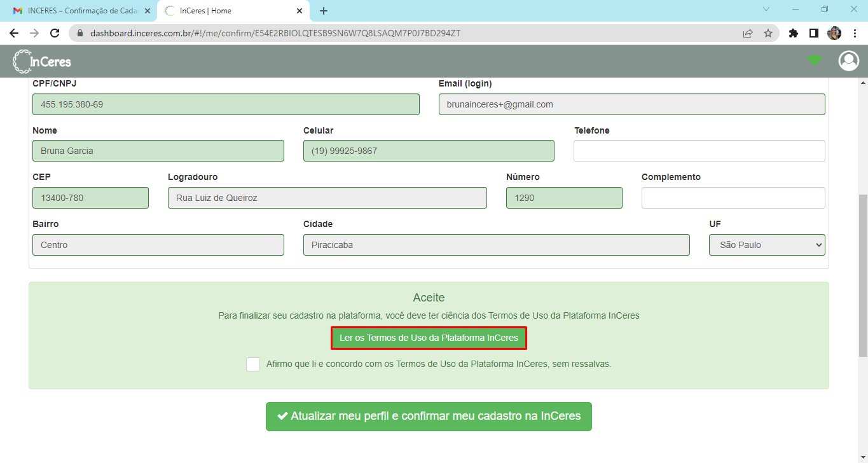Click the green wifi connection status icon
This screenshot has width=868, height=463.
814,60
